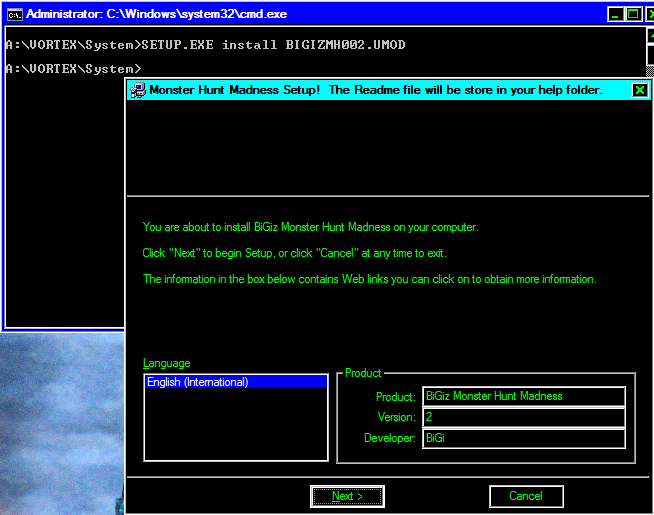The image size is (654, 515).
Task: Minimize the Administrator cmd.exe window
Action: pyautogui.click(x=615, y=14)
